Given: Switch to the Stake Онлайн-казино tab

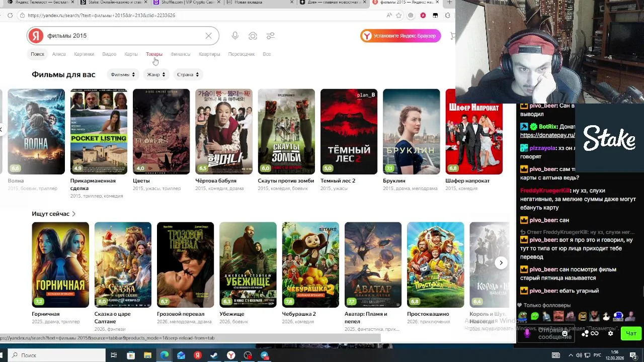Looking at the screenshot, I should pos(115,3).
